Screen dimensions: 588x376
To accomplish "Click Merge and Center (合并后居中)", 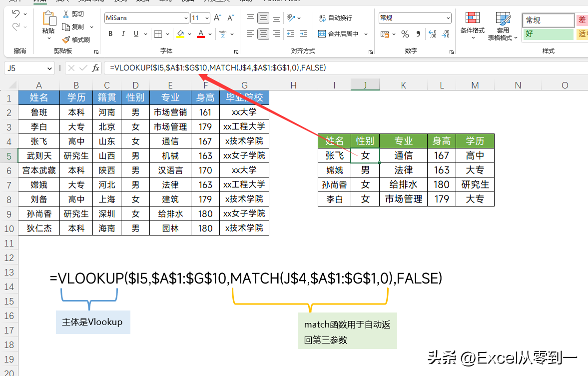I will [x=338, y=34].
